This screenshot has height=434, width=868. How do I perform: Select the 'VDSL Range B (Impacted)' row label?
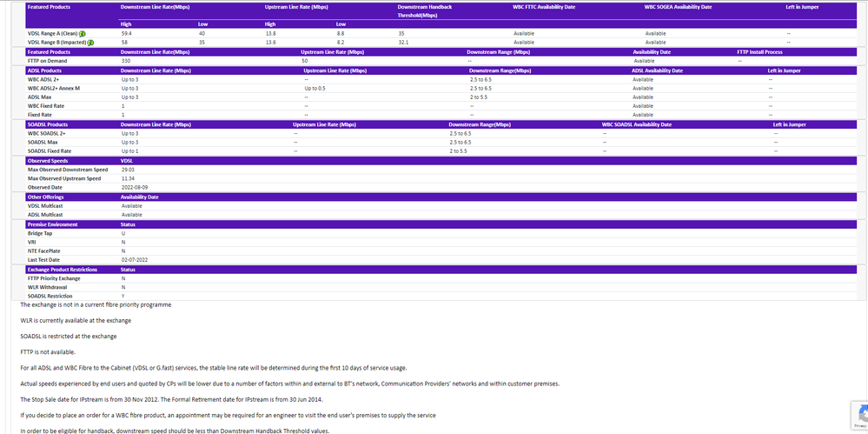point(57,43)
